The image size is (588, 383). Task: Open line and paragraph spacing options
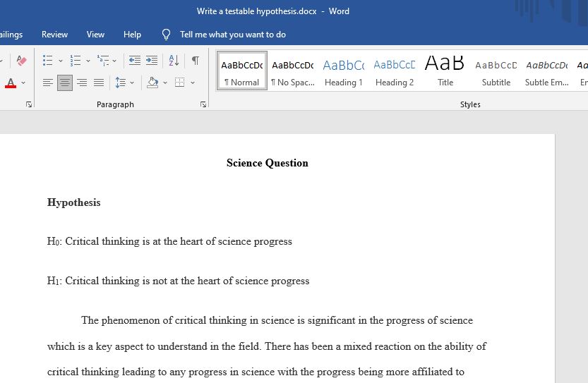(x=121, y=83)
